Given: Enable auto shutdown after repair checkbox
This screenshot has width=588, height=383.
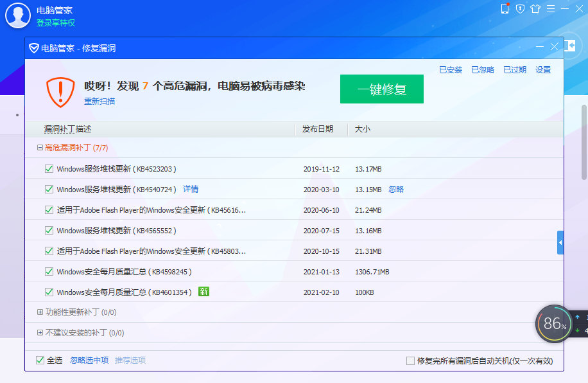Looking at the screenshot, I should click(410, 361).
